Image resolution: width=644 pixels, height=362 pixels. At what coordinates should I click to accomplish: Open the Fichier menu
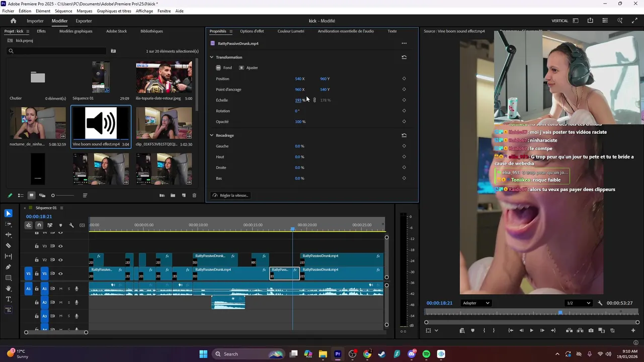(x=8, y=11)
